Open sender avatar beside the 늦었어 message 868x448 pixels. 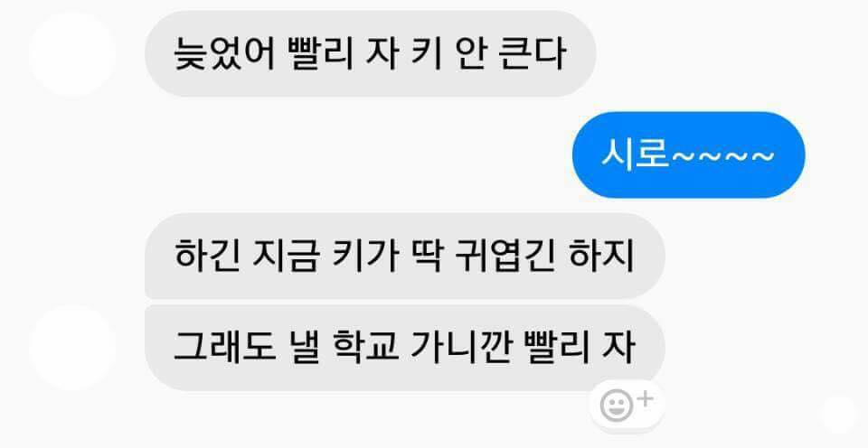(72, 54)
